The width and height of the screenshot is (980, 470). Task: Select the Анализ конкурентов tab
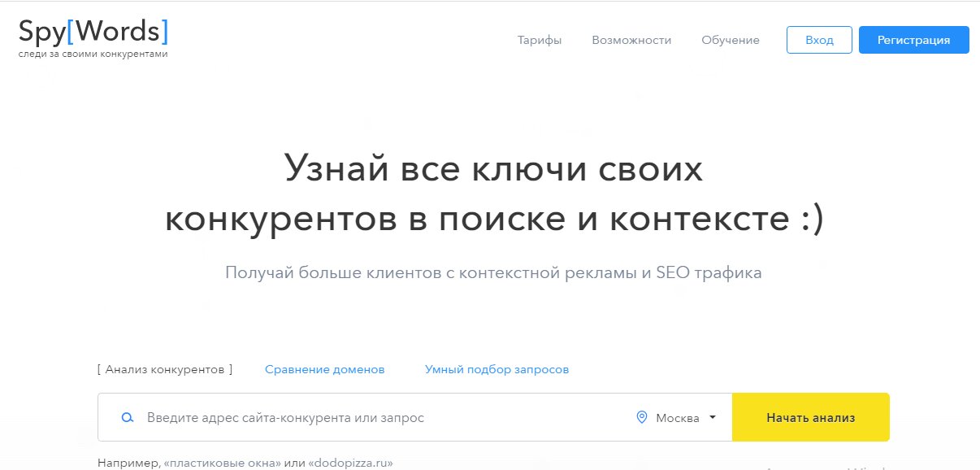[165, 368]
